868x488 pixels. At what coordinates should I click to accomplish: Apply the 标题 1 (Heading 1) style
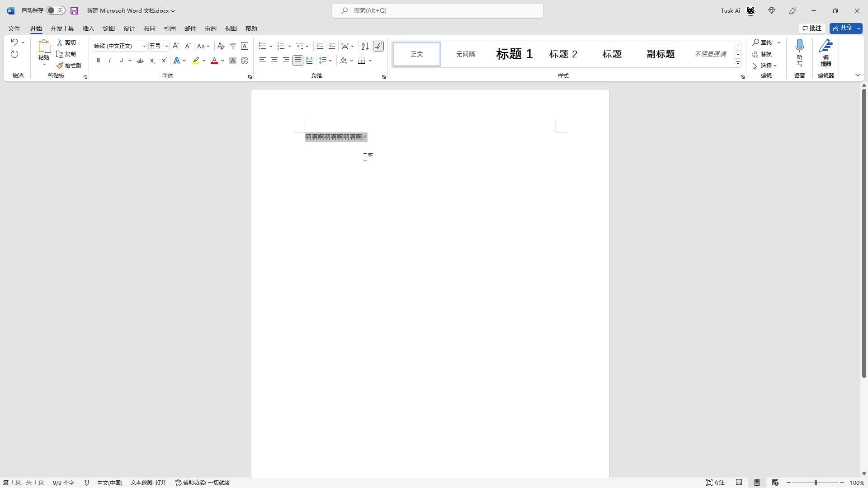pyautogui.click(x=514, y=54)
